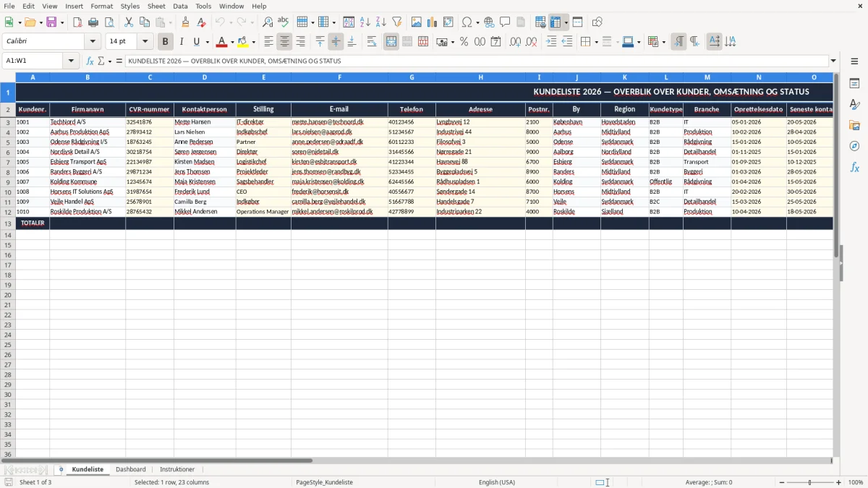Click the zoom out minus button

point(782,482)
